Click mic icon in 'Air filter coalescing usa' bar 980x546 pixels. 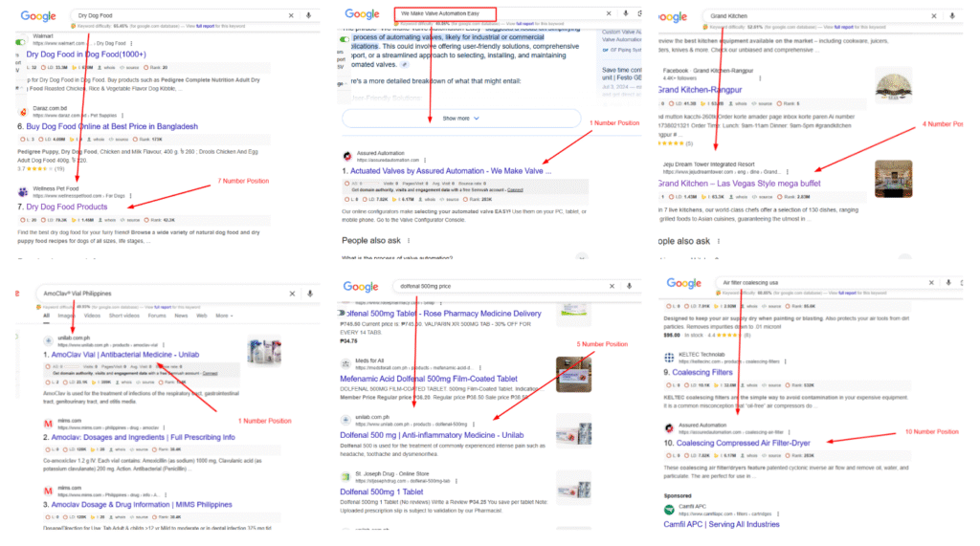[x=948, y=283]
